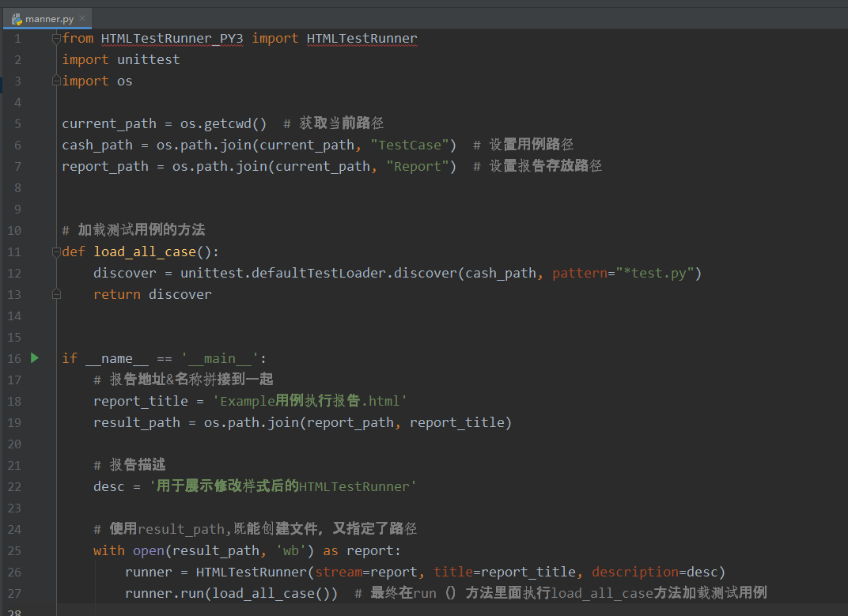Run the script via green gutter arrow
Screen dimensions: 848x616
coord(35,357)
